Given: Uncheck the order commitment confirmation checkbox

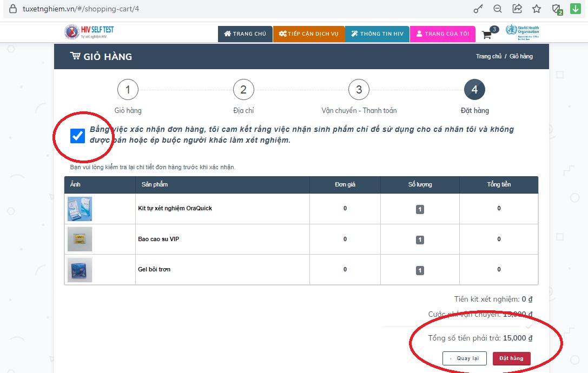Looking at the screenshot, I should [x=78, y=136].
